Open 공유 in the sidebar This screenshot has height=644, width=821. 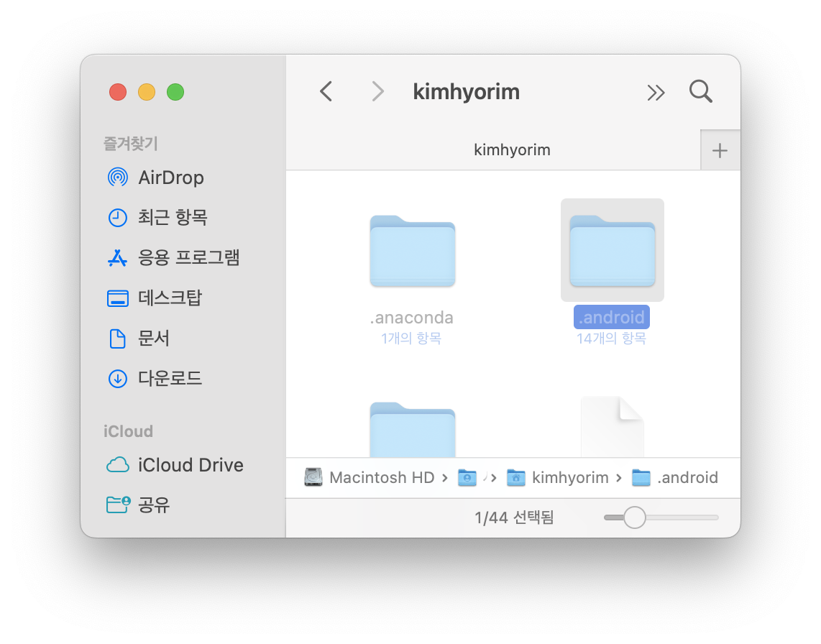click(138, 505)
